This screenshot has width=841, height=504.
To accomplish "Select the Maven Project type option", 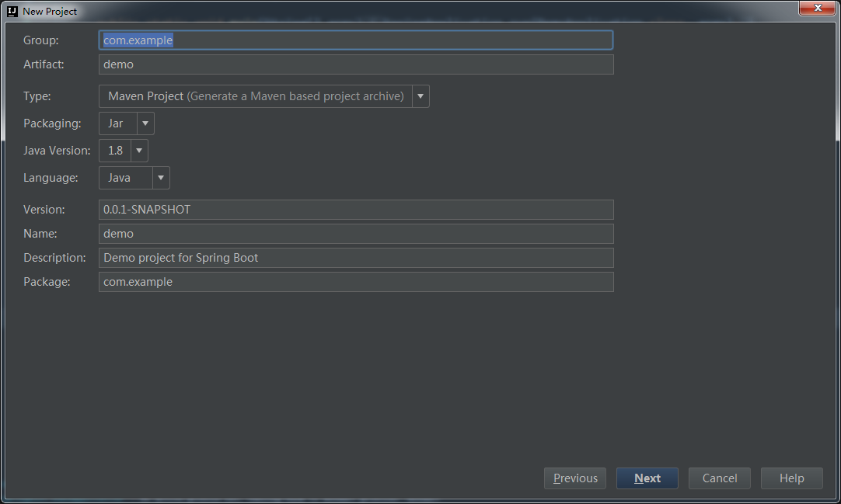I will (256, 96).
